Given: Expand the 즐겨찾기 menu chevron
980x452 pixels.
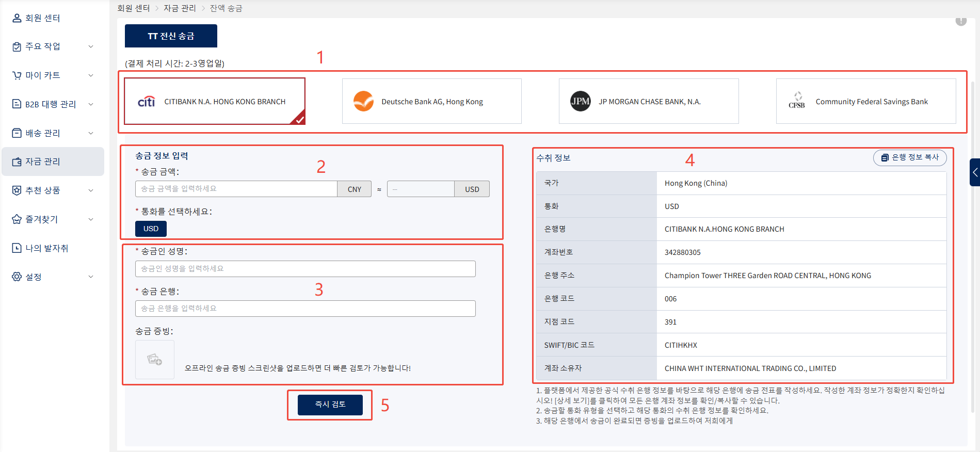Looking at the screenshot, I should pyautogui.click(x=91, y=219).
